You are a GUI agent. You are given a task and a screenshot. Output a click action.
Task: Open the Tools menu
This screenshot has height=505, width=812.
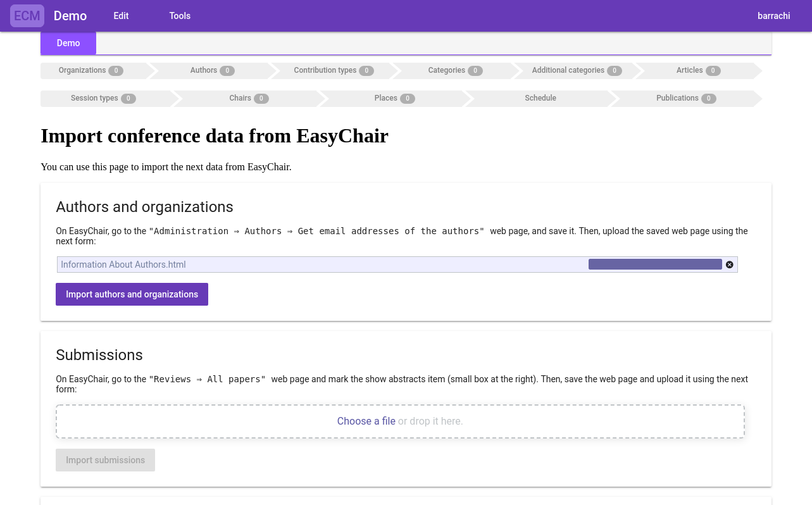(x=180, y=16)
